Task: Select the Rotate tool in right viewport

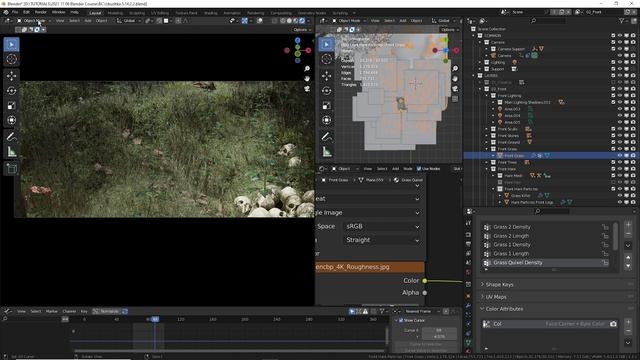Action: (327, 91)
